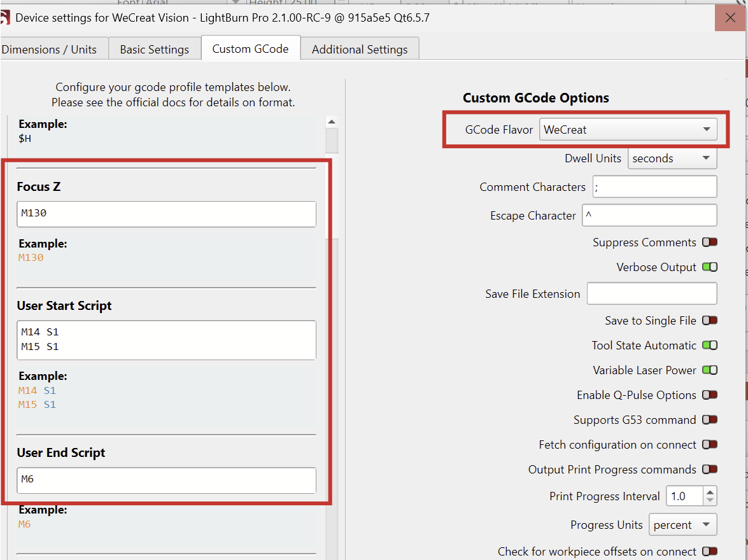Disable the Verbose Output toggle
748x560 pixels.
[x=709, y=267]
